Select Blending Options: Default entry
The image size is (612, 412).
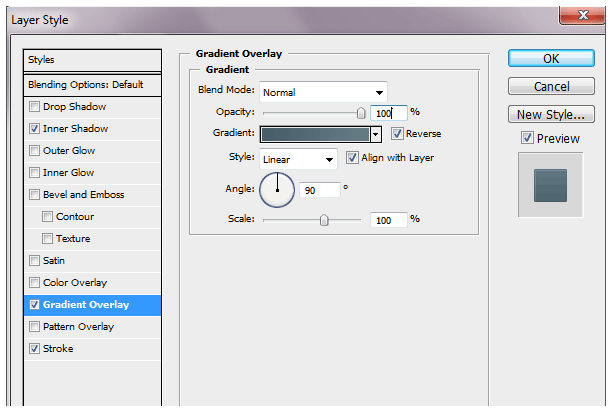[x=92, y=85]
